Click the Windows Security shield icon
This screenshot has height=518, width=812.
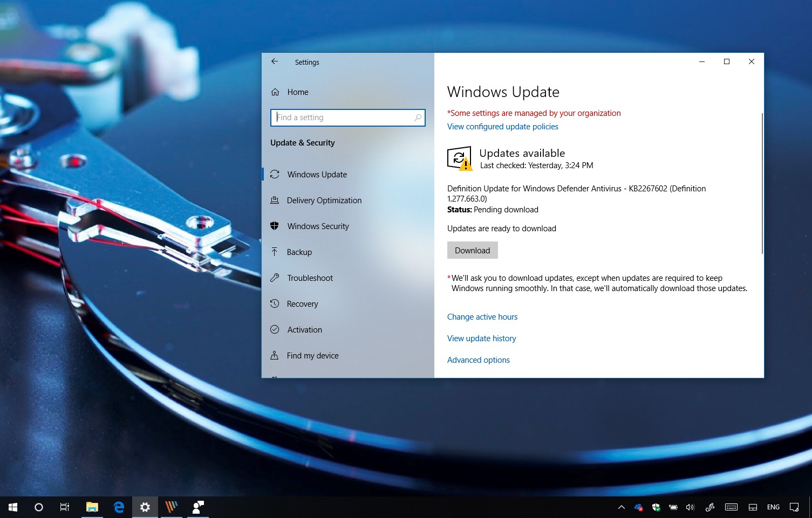click(275, 226)
